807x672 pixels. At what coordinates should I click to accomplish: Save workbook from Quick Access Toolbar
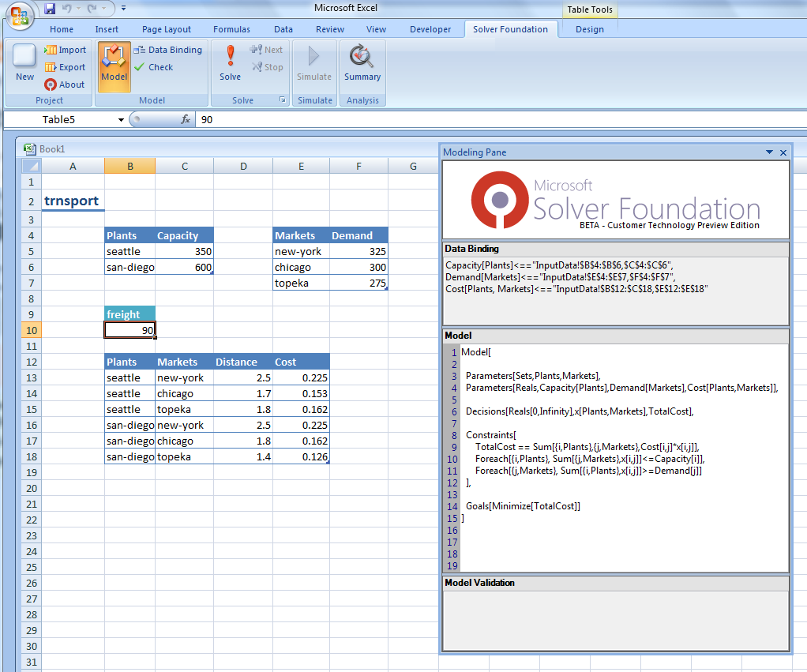coord(50,9)
